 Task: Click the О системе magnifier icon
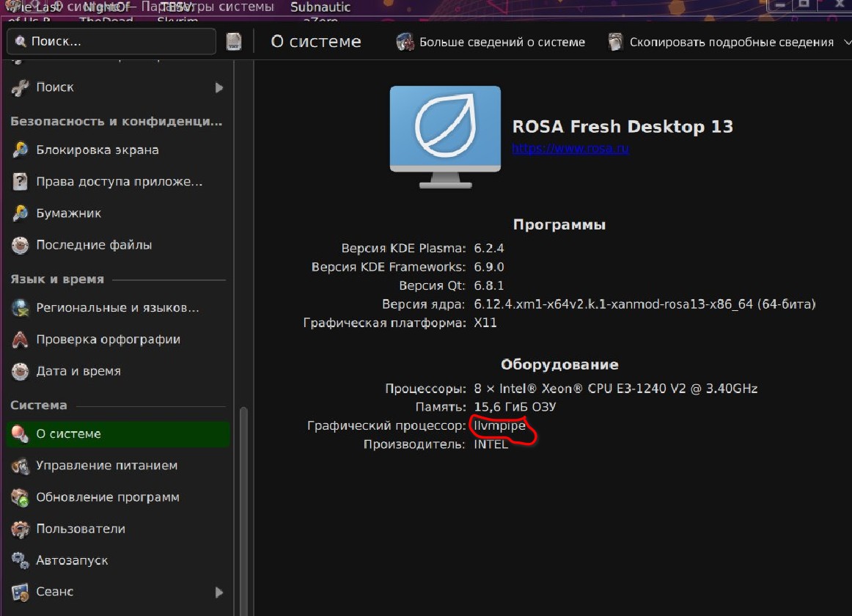tap(20, 434)
